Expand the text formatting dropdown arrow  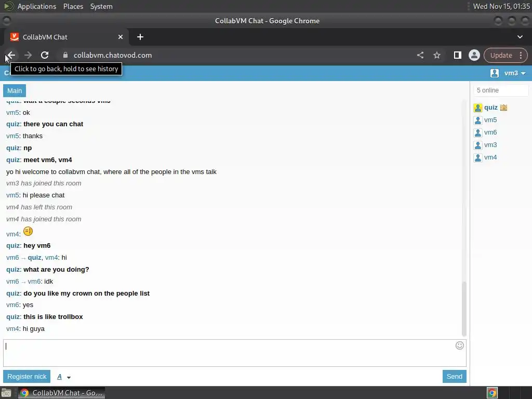click(69, 377)
